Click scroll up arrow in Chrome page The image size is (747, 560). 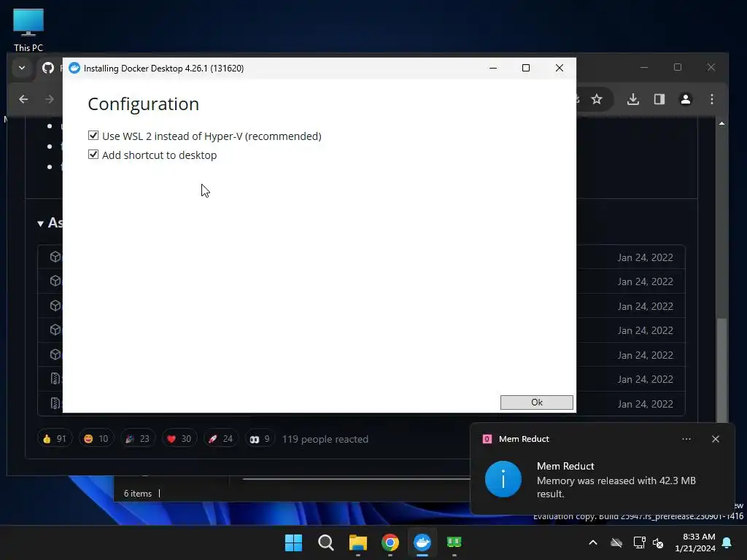point(722,123)
